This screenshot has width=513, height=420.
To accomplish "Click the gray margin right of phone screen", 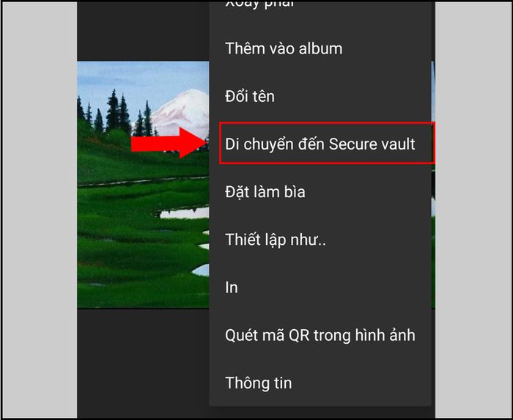I will coord(473,210).
